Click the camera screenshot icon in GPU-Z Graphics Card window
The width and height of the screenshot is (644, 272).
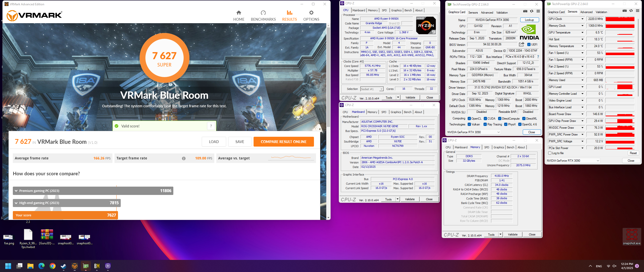(x=525, y=11)
